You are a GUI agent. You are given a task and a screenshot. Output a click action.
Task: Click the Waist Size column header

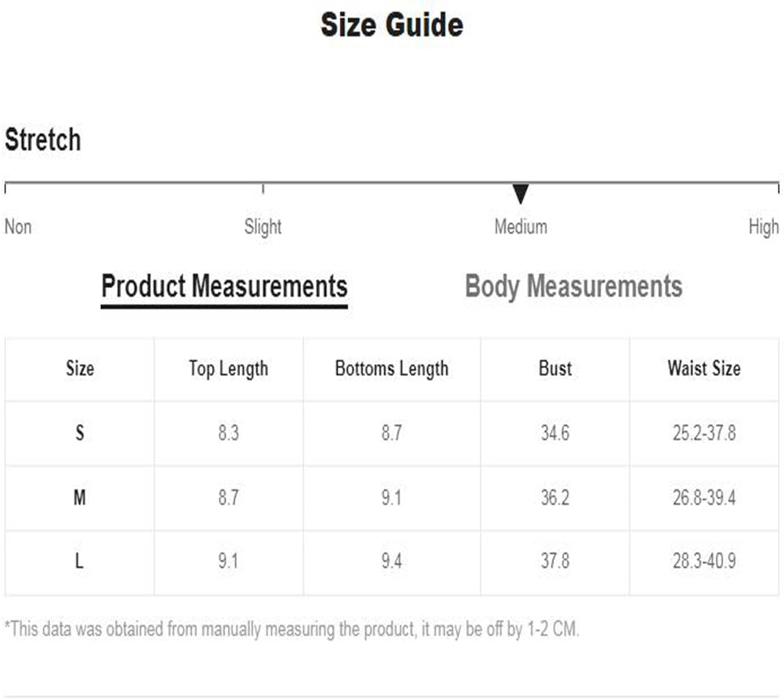704,368
